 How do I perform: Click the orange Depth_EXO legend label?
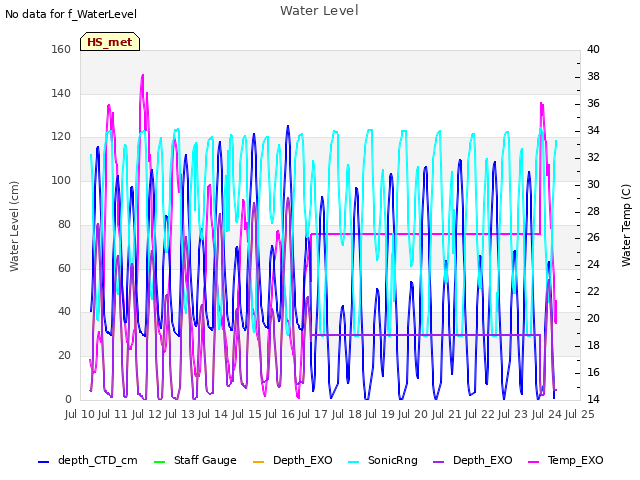pyautogui.click(x=303, y=460)
